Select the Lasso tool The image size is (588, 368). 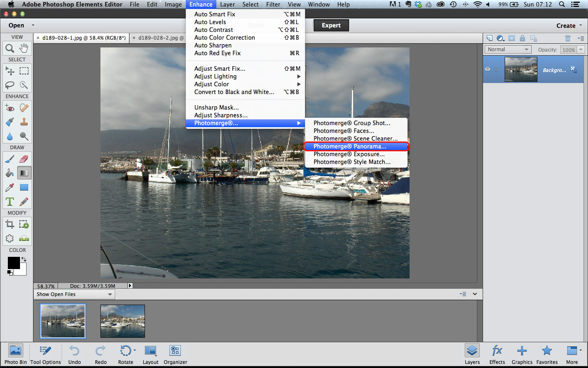coord(10,85)
